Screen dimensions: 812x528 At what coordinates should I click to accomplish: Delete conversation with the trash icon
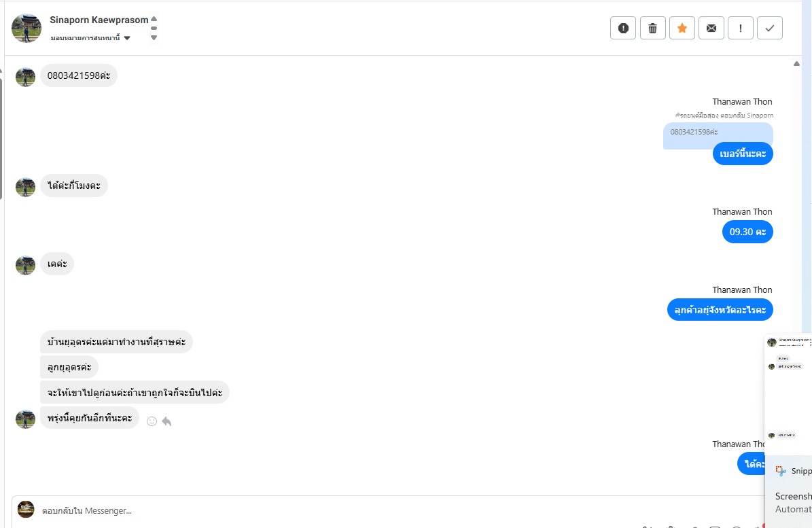point(653,28)
